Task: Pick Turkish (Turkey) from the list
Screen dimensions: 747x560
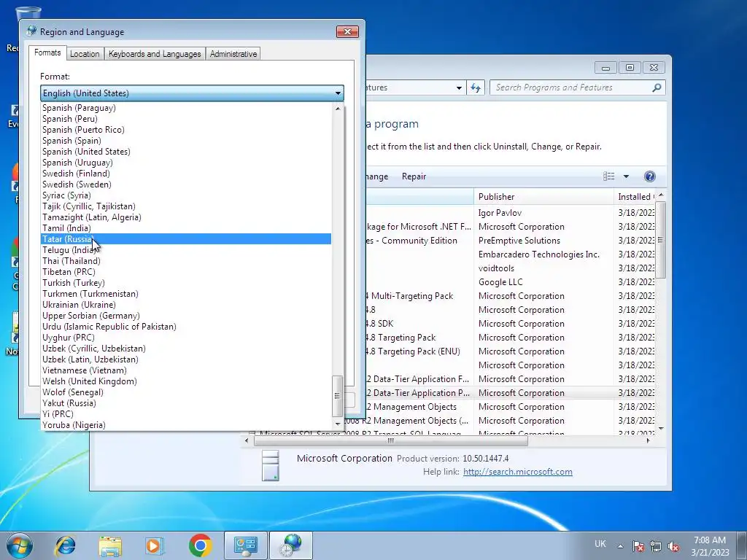Action: coord(186,283)
